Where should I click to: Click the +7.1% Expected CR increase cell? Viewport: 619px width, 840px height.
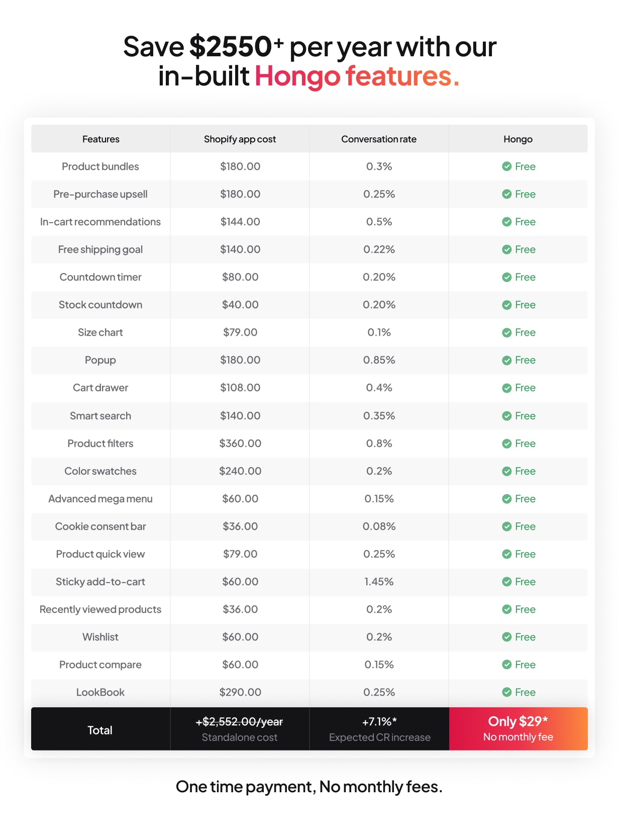379,729
